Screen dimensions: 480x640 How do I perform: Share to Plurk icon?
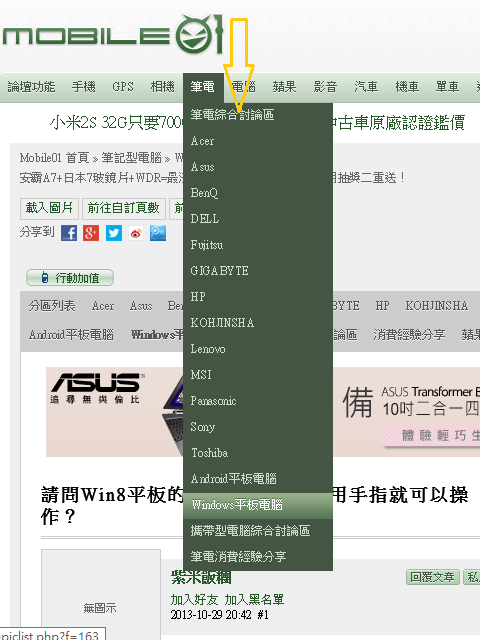click(158, 233)
